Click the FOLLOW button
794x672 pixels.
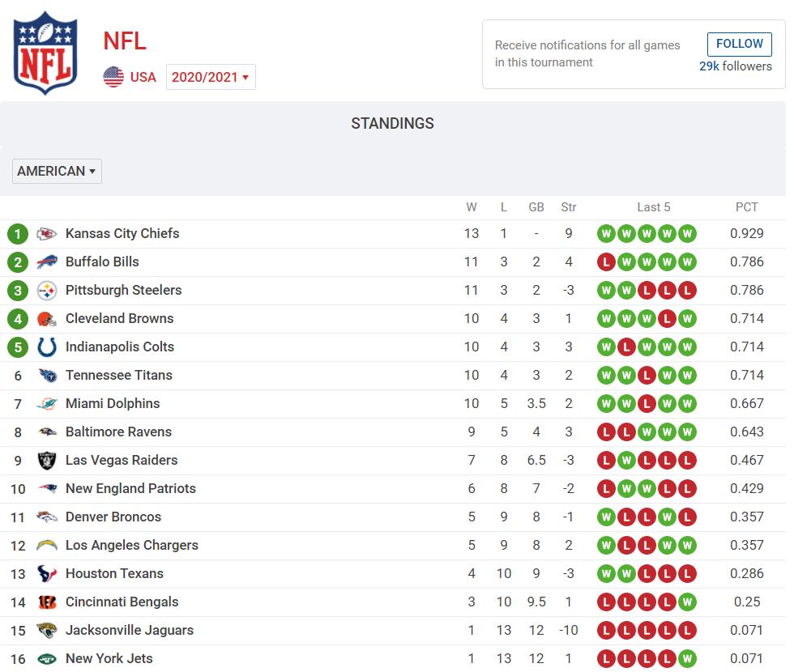pyautogui.click(x=739, y=44)
